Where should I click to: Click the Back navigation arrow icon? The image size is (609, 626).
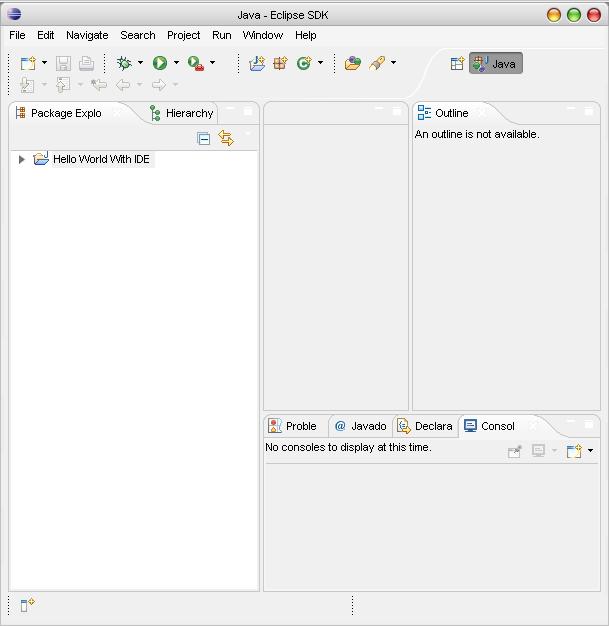(123, 85)
